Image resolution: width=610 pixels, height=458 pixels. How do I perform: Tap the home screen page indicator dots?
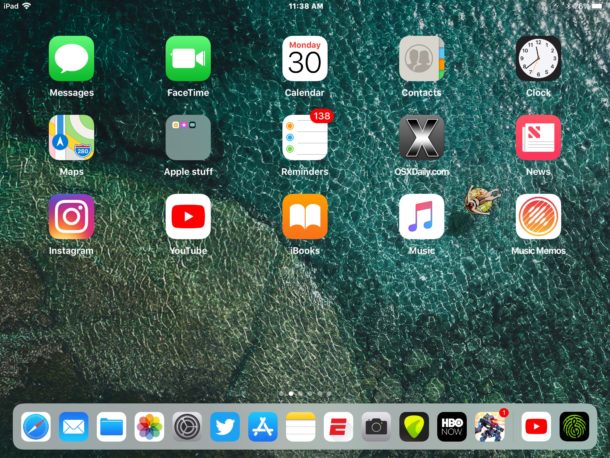305,394
